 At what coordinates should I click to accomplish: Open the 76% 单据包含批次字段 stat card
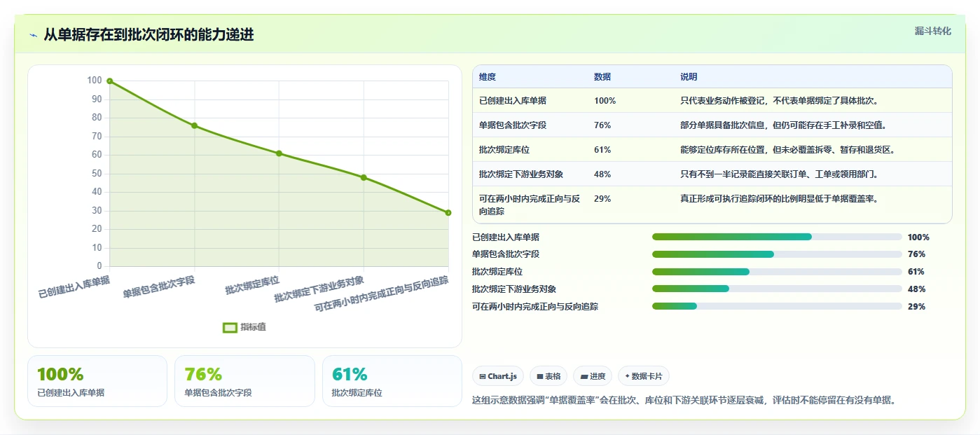(244, 381)
